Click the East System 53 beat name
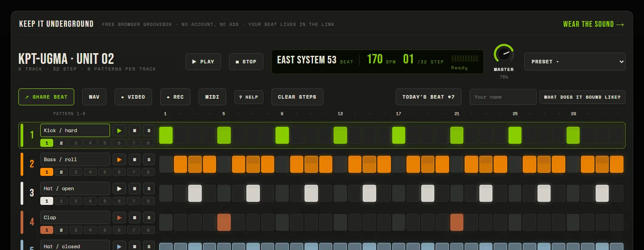The width and height of the screenshot is (644, 250). [307, 60]
